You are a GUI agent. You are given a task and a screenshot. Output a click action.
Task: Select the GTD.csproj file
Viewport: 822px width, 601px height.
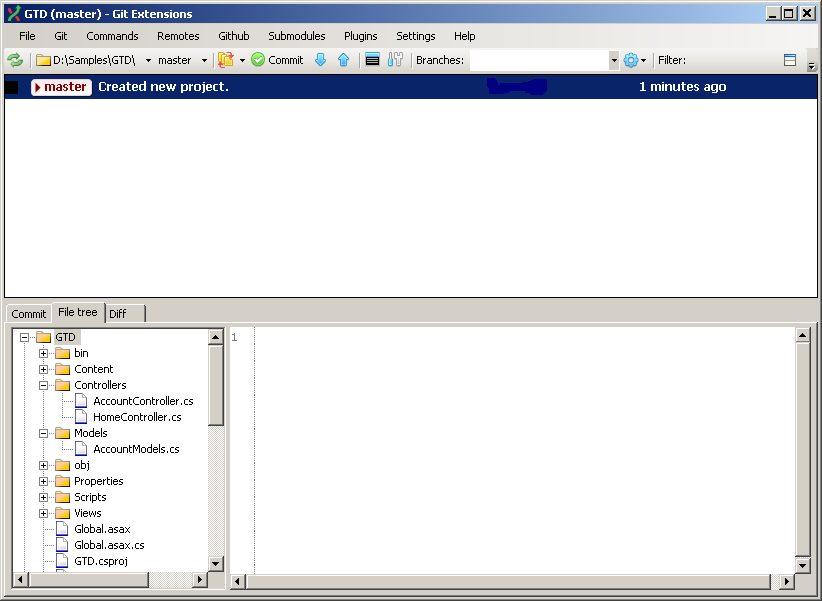pos(101,561)
